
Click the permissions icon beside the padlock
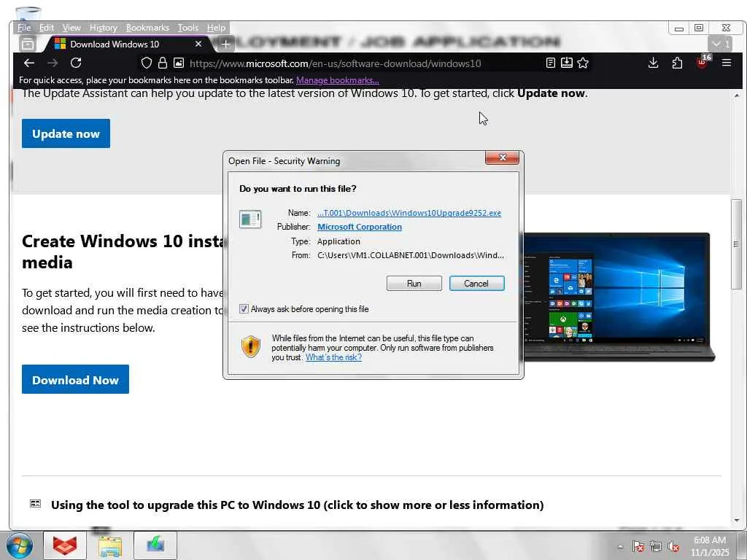click(179, 63)
